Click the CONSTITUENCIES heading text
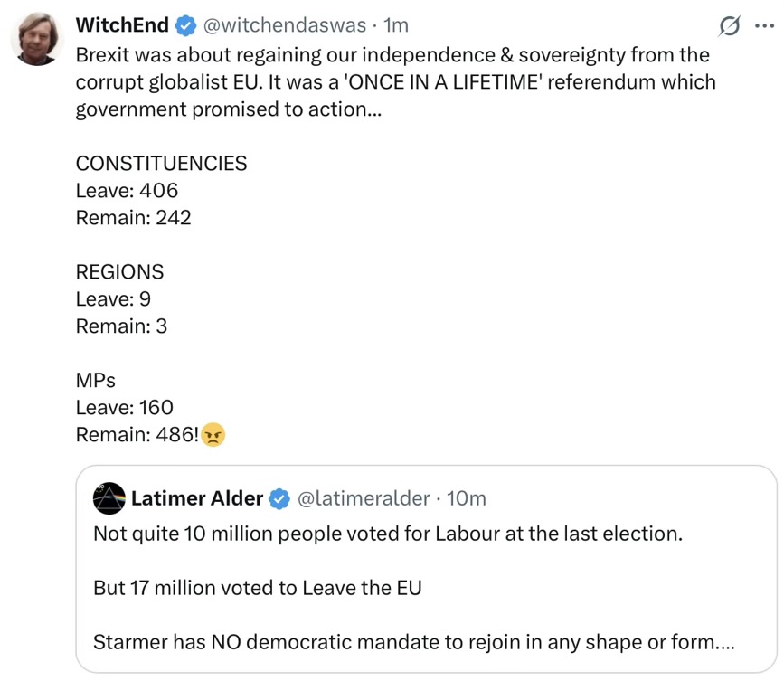Screen dimensions: 784x681 pos(162,164)
